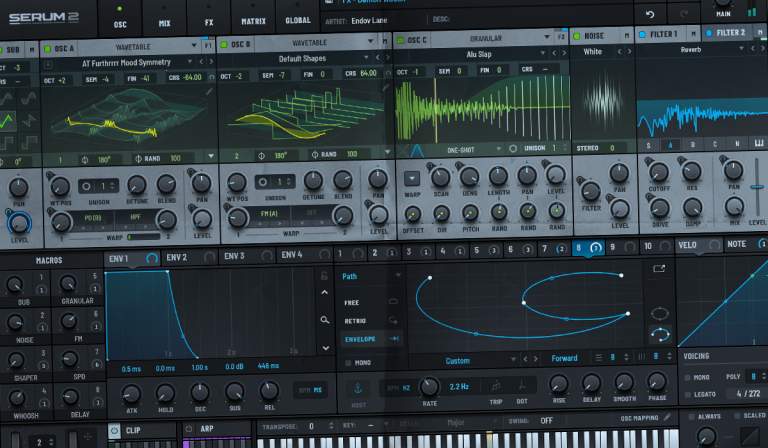Viewport: 768px width, 448px height.
Task: Select the dotted circle path shape icon
Action: point(660,313)
